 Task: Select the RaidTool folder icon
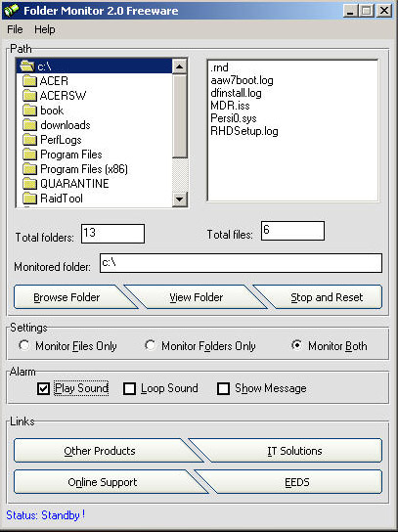coord(29,199)
